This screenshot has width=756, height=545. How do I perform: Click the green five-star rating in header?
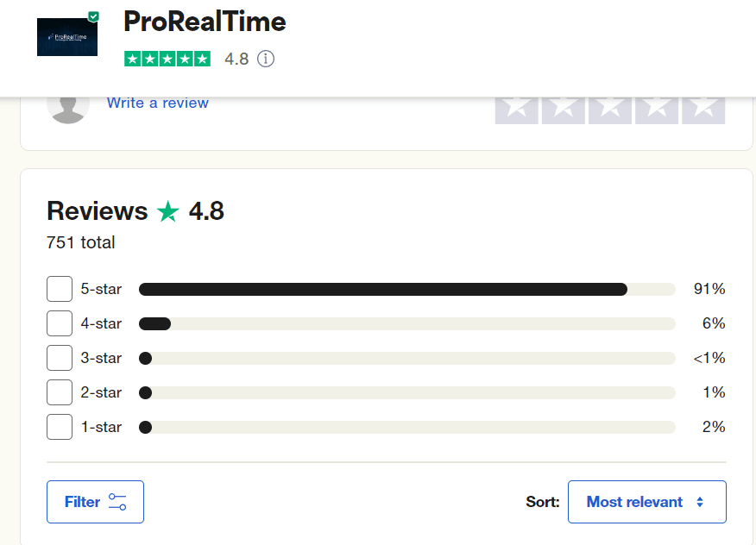coord(167,59)
